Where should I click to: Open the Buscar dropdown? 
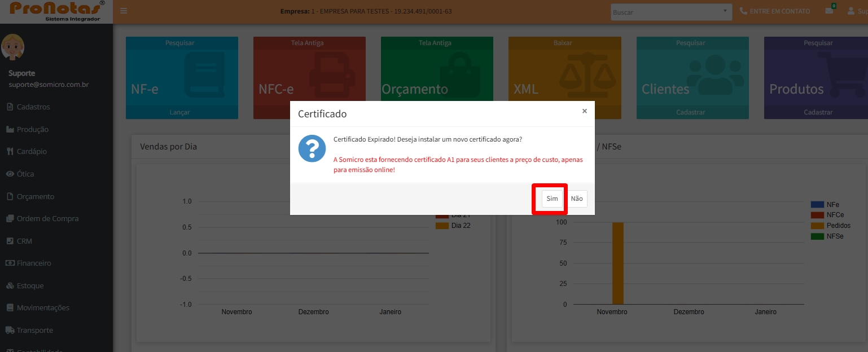click(670, 11)
